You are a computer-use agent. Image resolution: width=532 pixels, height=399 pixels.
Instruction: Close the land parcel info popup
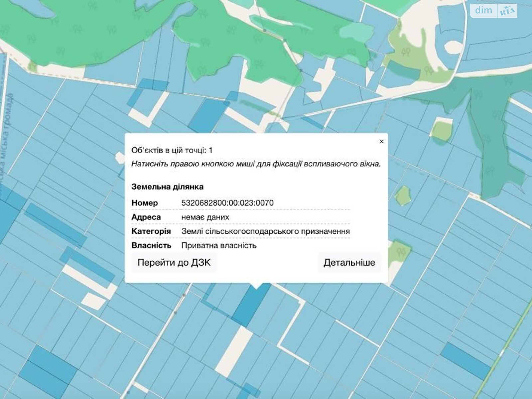point(381,142)
